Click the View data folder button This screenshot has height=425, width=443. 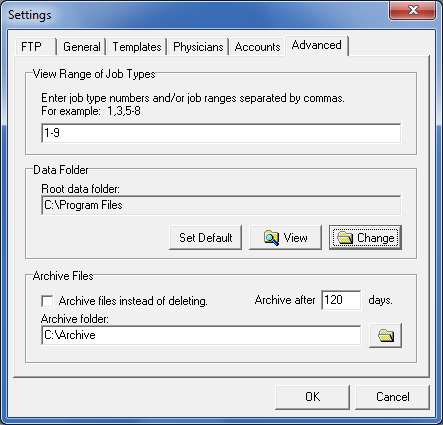point(285,238)
